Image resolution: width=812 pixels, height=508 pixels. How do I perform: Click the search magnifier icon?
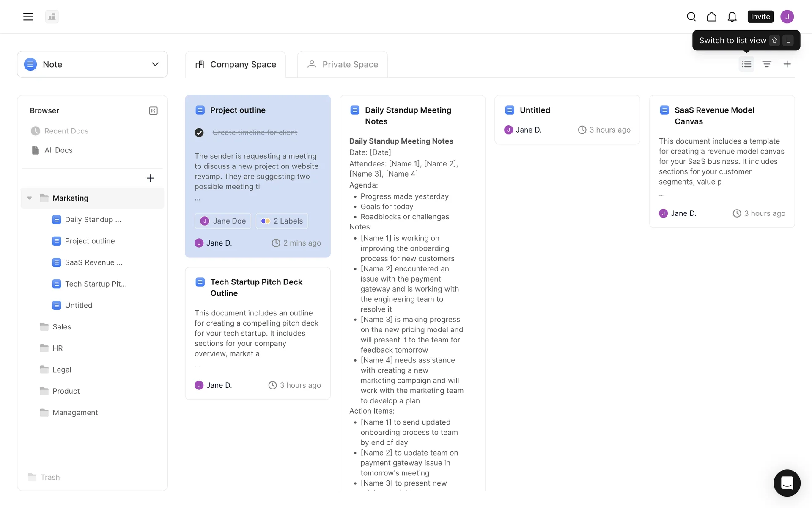pos(691,17)
